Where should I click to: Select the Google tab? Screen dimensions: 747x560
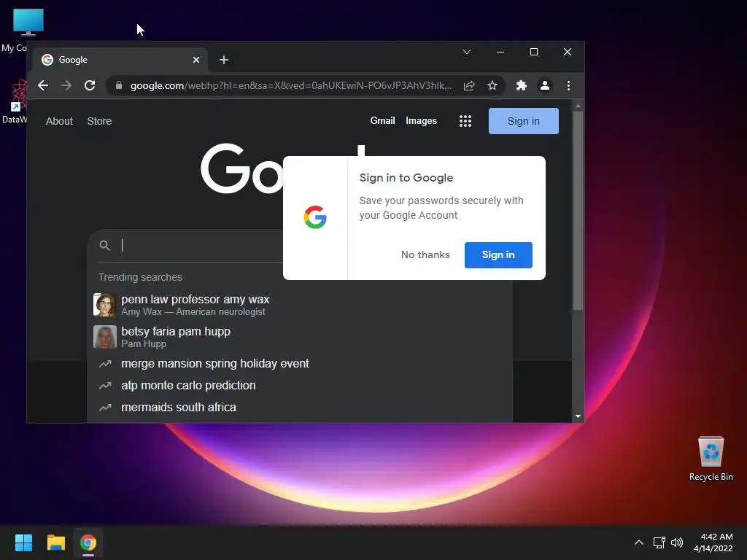pyautogui.click(x=120, y=60)
